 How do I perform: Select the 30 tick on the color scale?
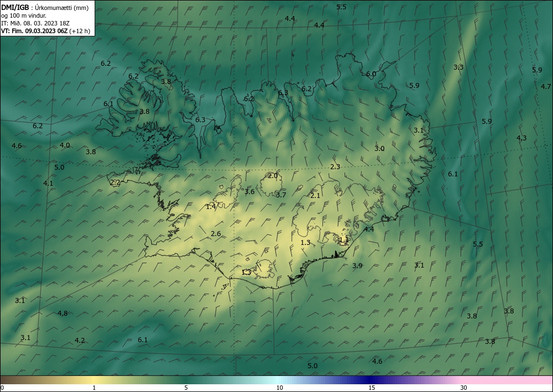click(x=464, y=388)
